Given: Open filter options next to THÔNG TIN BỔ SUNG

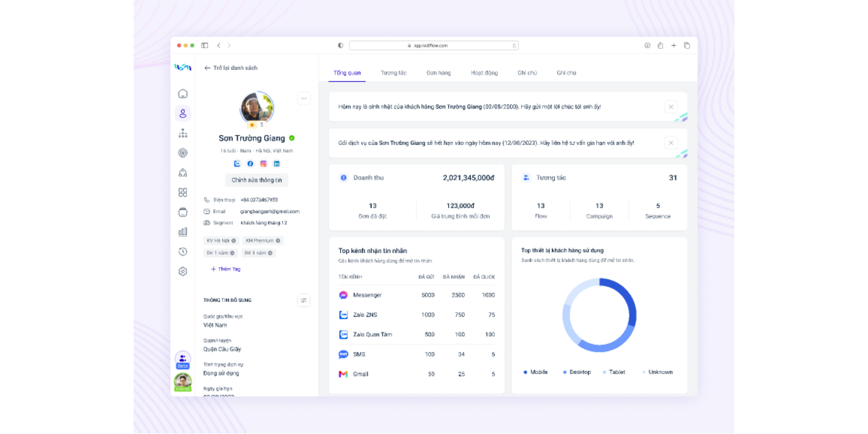Looking at the screenshot, I should point(304,300).
